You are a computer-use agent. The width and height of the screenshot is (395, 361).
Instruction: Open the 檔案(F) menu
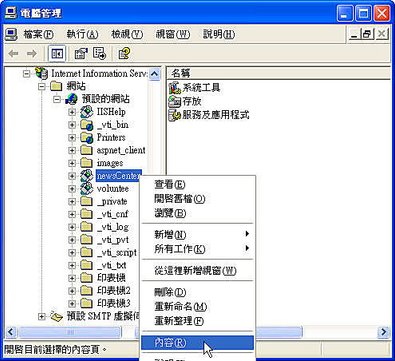38,34
